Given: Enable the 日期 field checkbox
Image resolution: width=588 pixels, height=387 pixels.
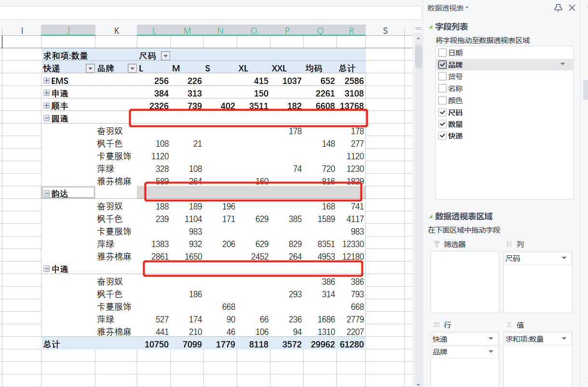Looking at the screenshot, I should [442, 53].
